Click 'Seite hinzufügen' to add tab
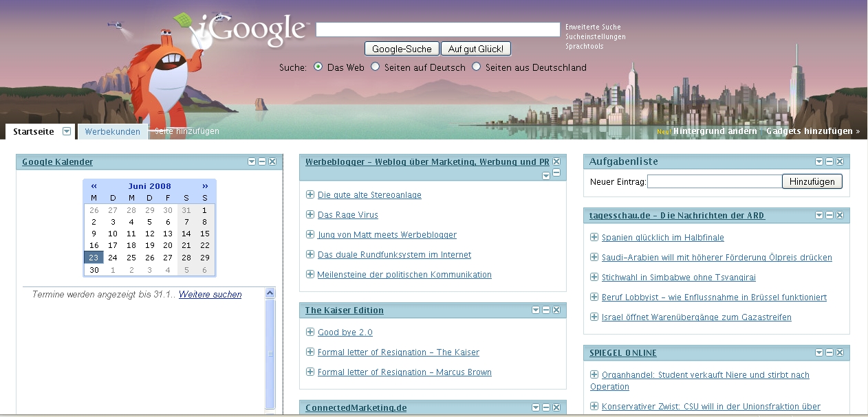The height and width of the screenshot is (417, 868). [x=186, y=131]
